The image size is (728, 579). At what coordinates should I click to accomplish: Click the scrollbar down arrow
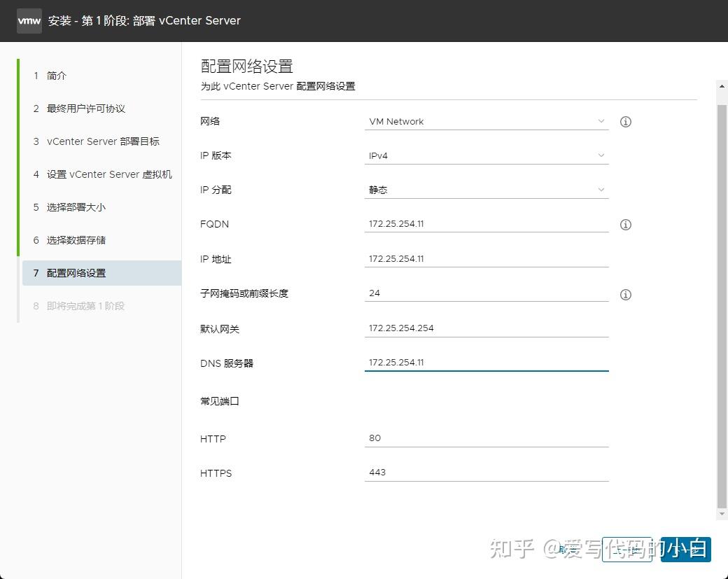pos(722,514)
